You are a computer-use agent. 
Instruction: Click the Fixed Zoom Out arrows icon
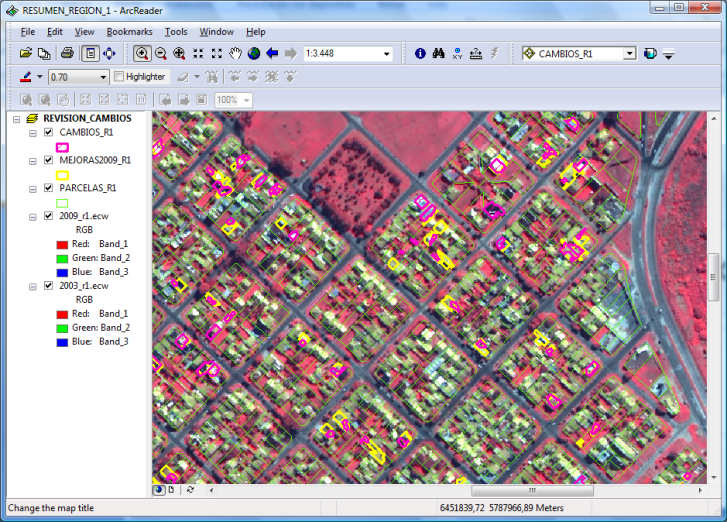(x=217, y=53)
